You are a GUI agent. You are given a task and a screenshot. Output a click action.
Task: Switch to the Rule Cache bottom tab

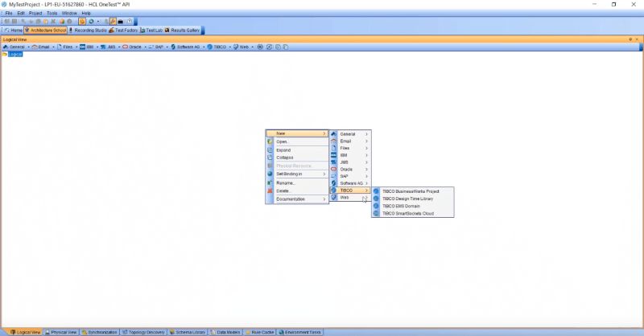pos(259,332)
